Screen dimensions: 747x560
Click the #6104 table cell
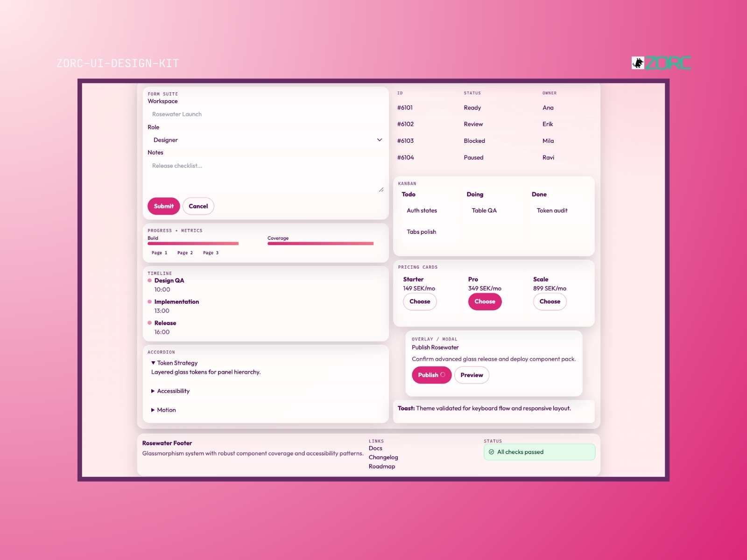(405, 158)
